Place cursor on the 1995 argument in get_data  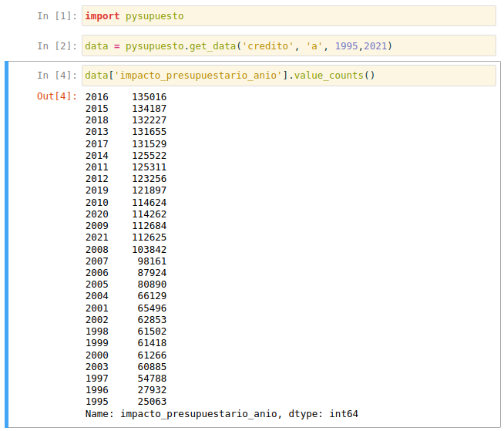[348, 46]
